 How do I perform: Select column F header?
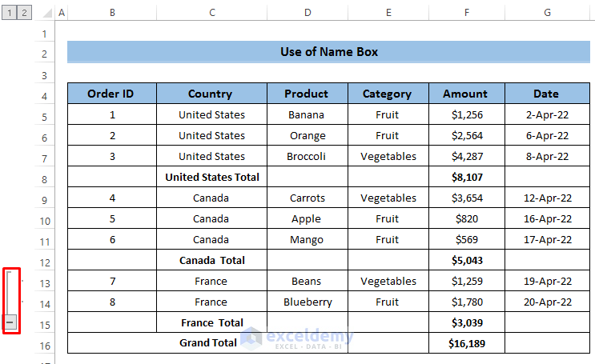pos(466,14)
